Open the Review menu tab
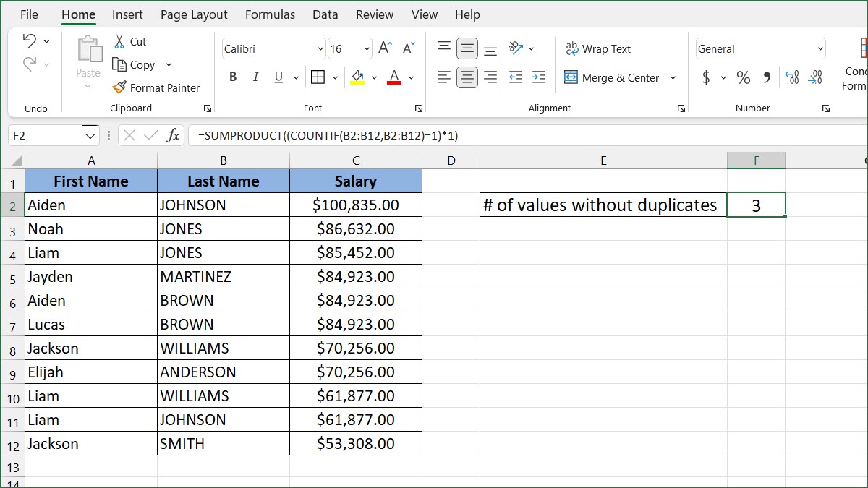This screenshot has height=488, width=868. pyautogui.click(x=374, y=14)
